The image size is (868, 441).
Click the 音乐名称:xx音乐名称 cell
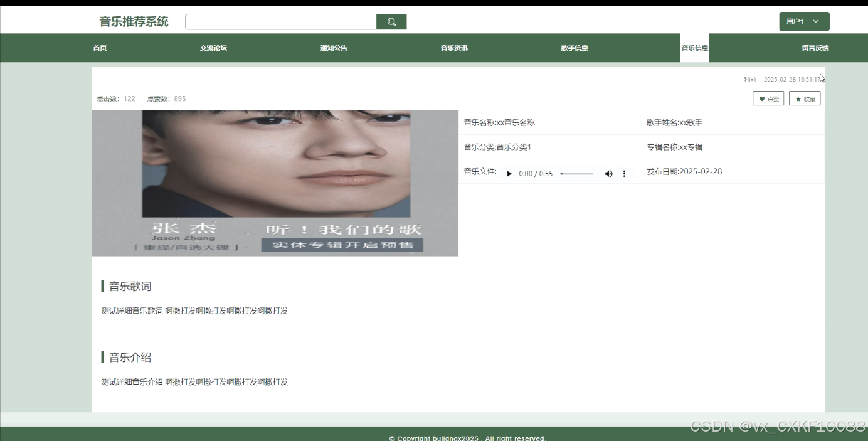(x=550, y=122)
